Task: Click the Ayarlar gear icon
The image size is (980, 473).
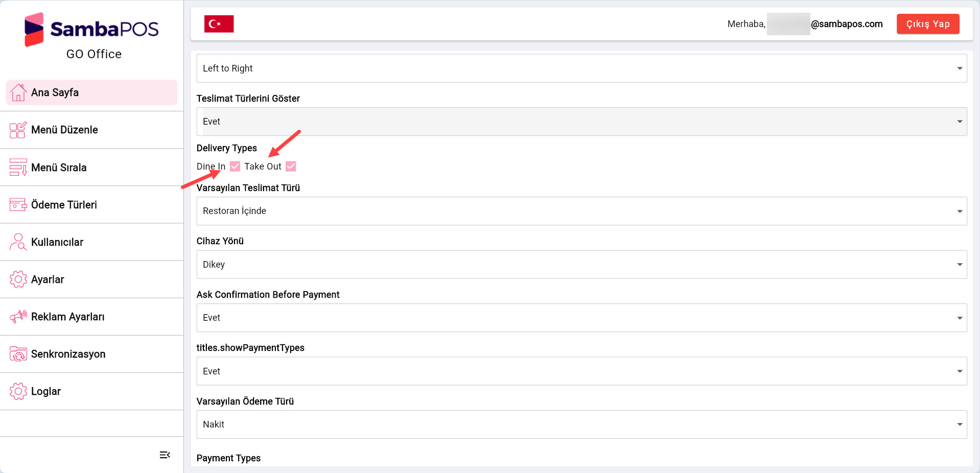Action: pos(18,279)
